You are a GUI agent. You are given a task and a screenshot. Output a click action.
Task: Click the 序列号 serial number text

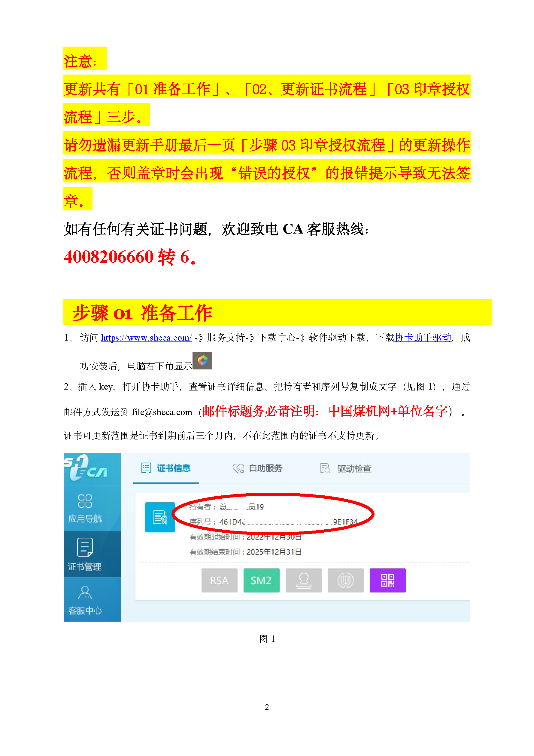click(273, 522)
